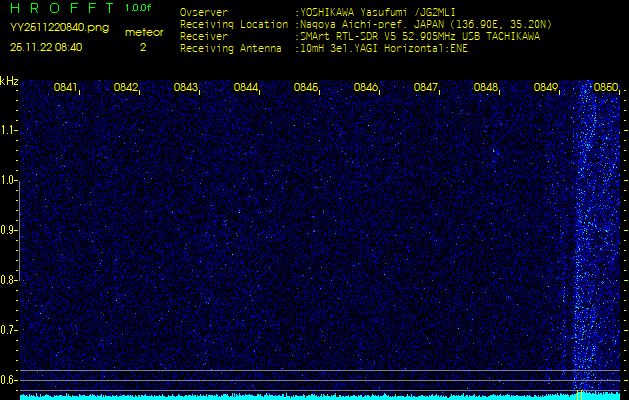Viewport: 629px width, 400px height.
Task: Click the version number 1.00f
Action: (138, 8)
